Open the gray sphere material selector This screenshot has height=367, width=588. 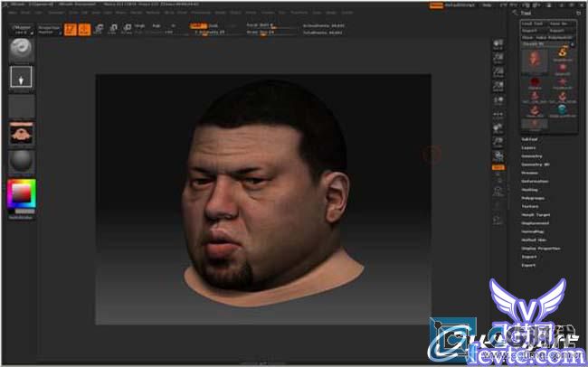pyautogui.click(x=22, y=162)
